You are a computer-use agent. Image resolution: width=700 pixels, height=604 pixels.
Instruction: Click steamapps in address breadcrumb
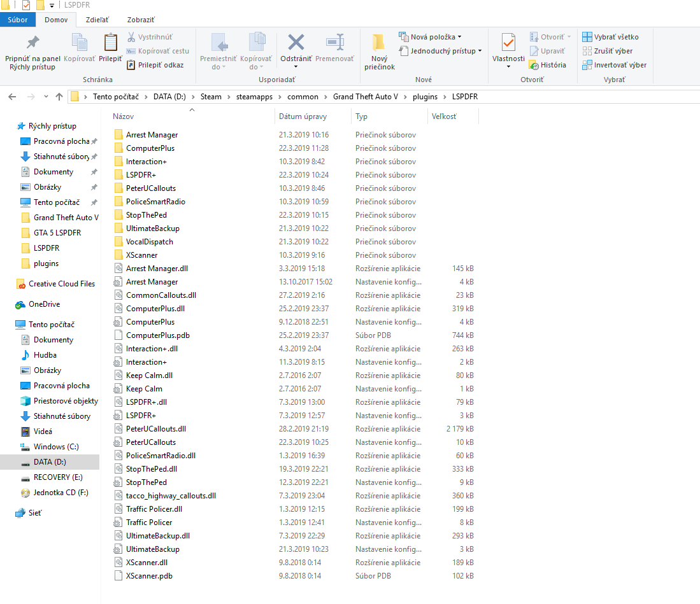pyautogui.click(x=254, y=97)
